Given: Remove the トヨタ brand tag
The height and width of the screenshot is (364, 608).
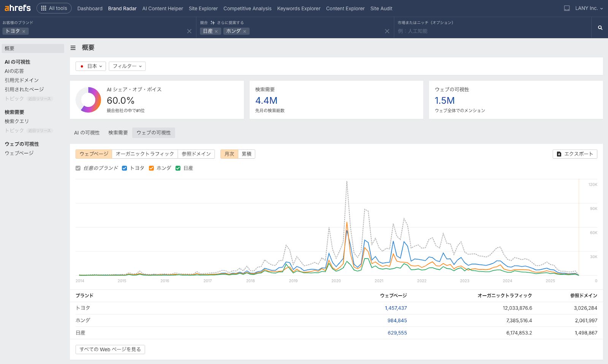Looking at the screenshot, I should coord(24,32).
